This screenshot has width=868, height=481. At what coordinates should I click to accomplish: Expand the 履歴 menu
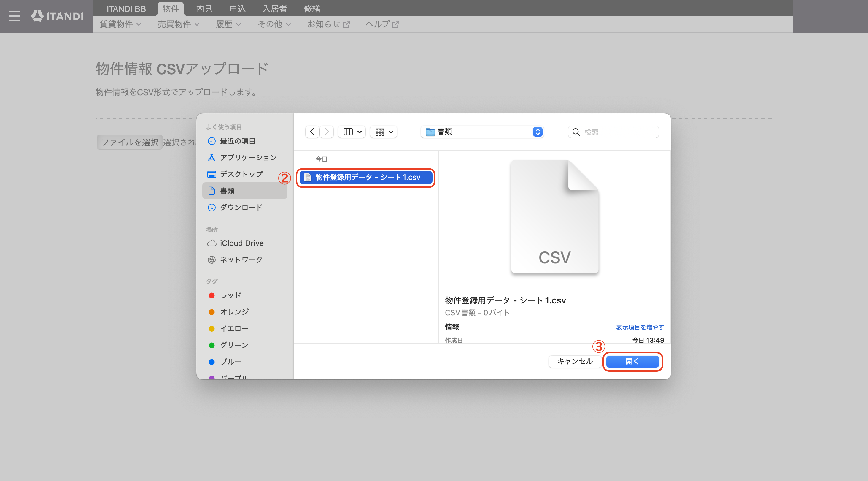pyautogui.click(x=228, y=24)
